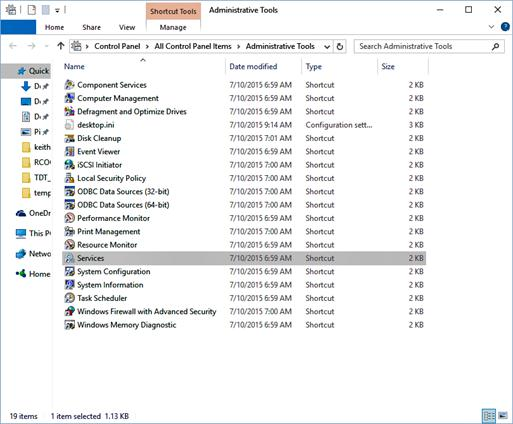Screen dimensions: 513x424
Task: Click the Disk Cleanup icon
Action: click(69, 138)
